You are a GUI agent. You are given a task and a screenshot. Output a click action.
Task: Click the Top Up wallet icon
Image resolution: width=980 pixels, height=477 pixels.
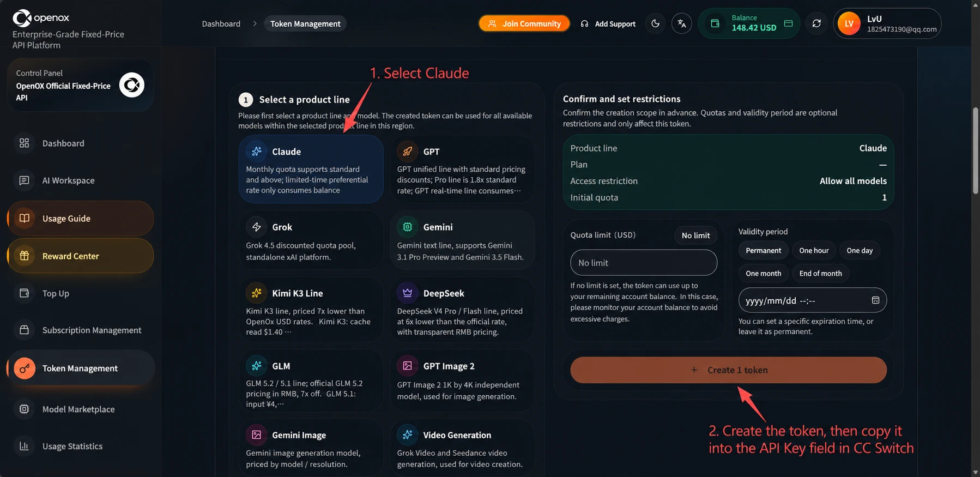point(24,293)
